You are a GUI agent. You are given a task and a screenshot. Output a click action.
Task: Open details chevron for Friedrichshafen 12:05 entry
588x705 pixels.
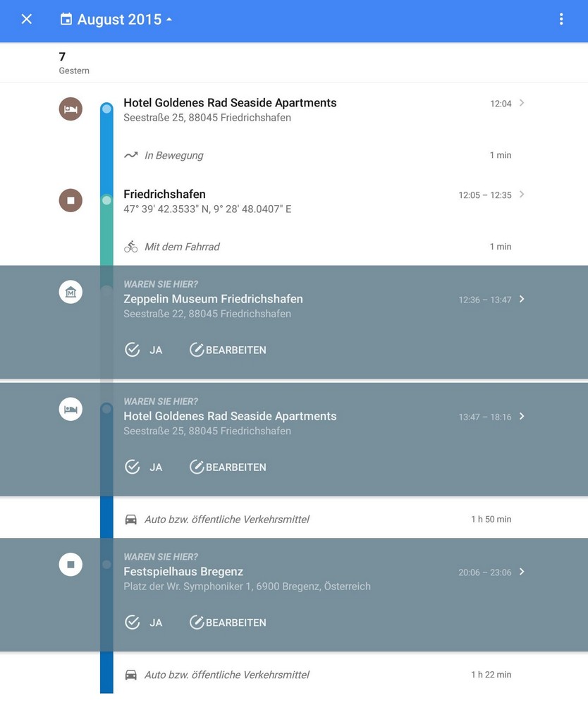pyautogui.click(x=522, y=195)
